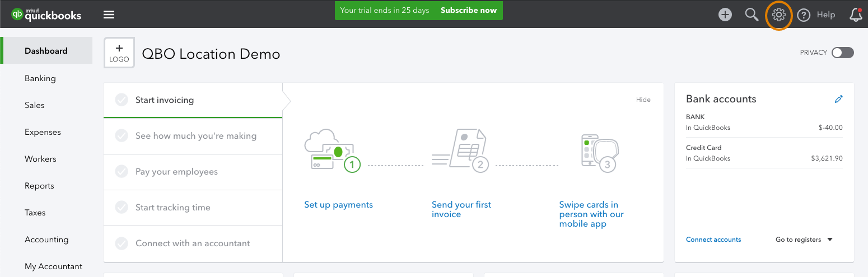This screenshot has width=868, height=277.
Task: Check off Pay your employees step
Action: click(122, 172)
